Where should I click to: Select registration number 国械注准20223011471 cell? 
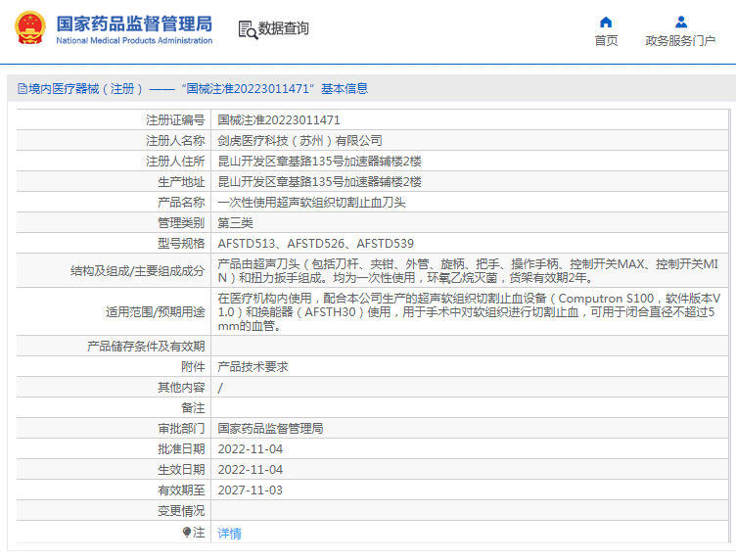point(279,120)
